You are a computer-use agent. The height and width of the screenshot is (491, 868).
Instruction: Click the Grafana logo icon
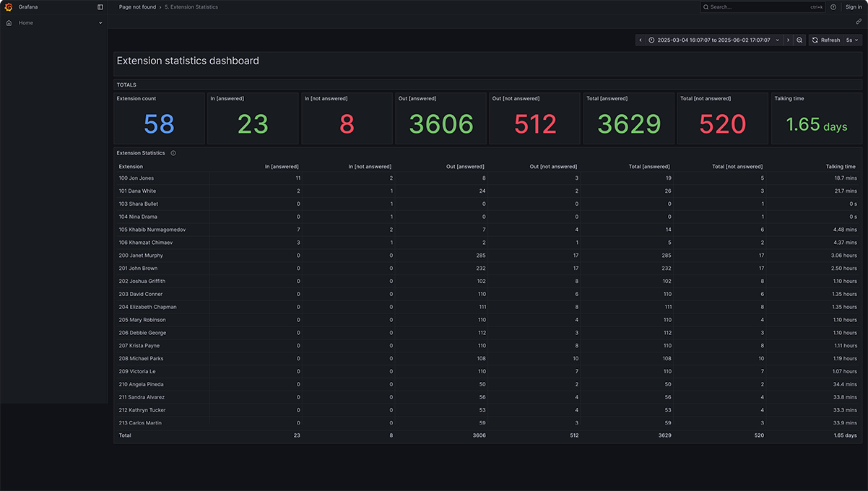coord(9,7)
